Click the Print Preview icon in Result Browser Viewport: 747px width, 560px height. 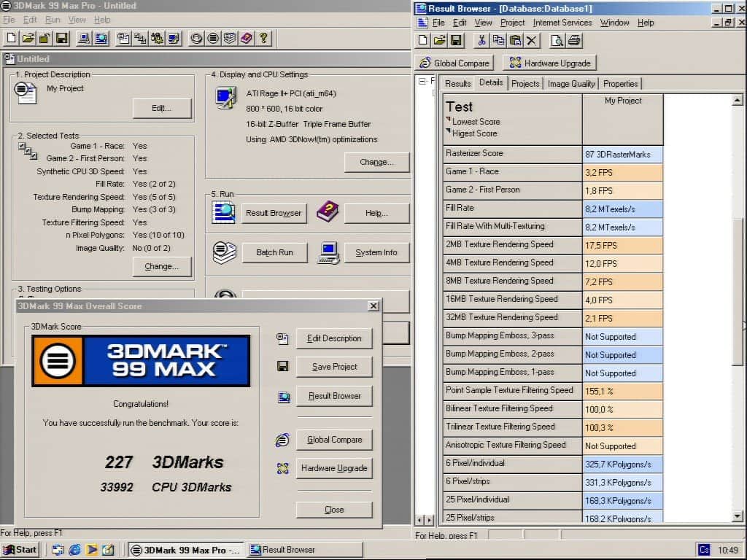(557, 41)
